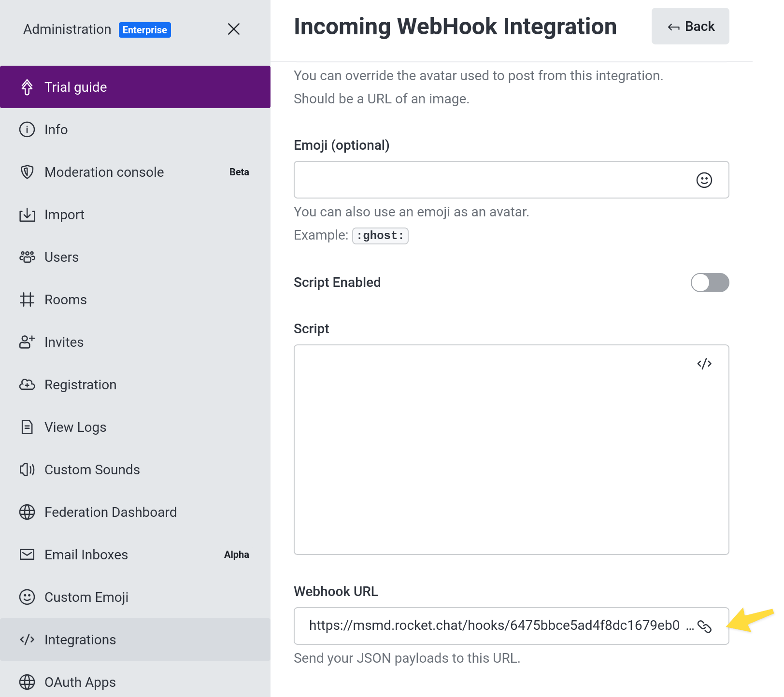The image size is (784, 697).
Task: Open View Logs page
Action: [75, 427]
